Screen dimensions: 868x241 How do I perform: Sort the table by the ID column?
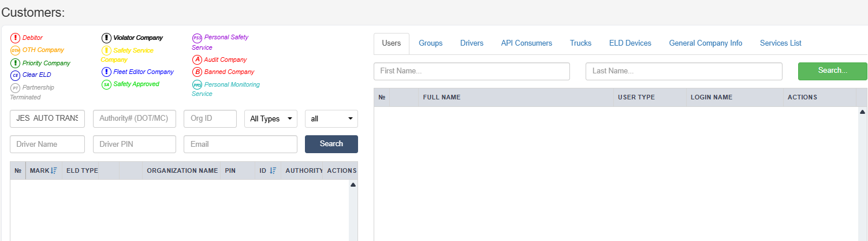(273, 170)
